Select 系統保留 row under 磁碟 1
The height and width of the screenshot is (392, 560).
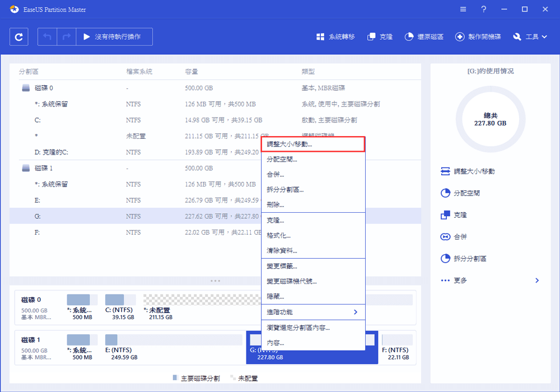(216, 184)
